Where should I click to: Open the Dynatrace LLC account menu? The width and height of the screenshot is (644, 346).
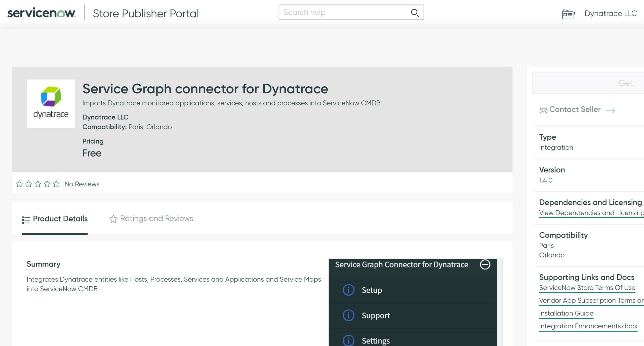[611, 13]
